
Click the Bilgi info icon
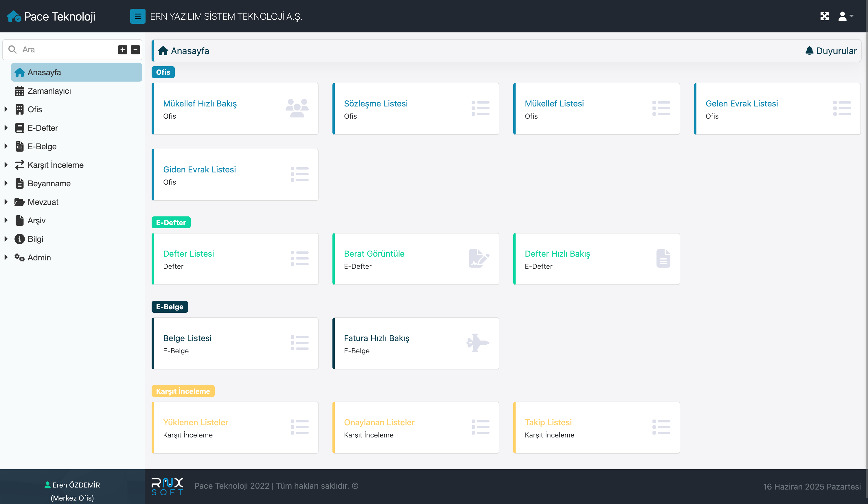[19, 239]
